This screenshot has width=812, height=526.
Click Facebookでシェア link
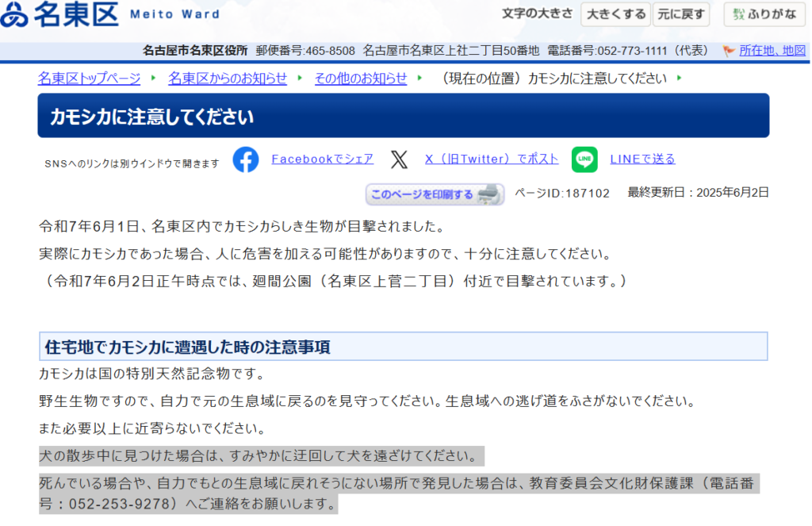pyautogui.click(x=322, y=159)
